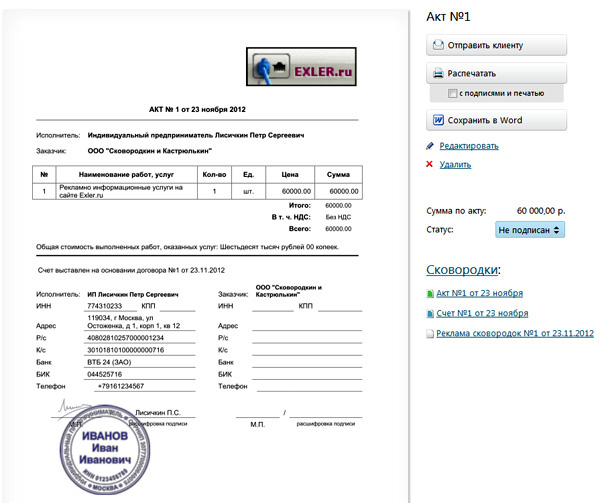This screenshot has height=503, width=600.
Task: Toggle the 'с подписями и печатью' checkbox
Action: pos(452,93)
